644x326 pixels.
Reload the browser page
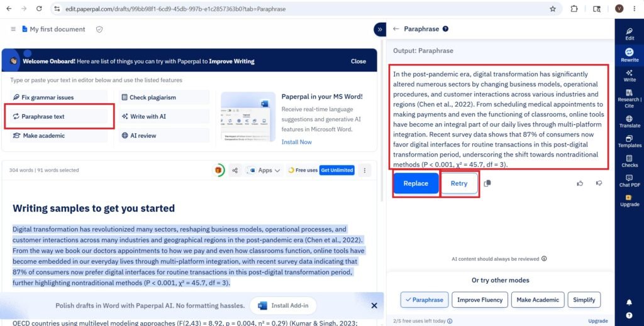pyautogui.click(x=39, y=9)
